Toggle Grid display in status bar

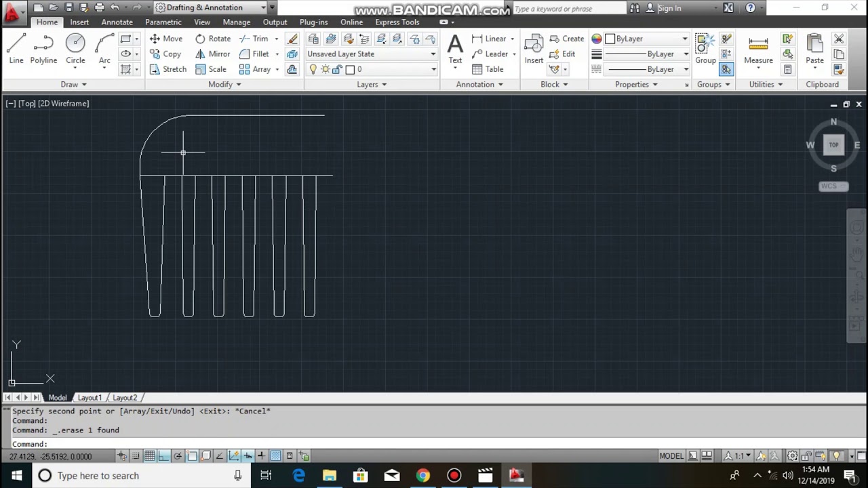[149, 456]
